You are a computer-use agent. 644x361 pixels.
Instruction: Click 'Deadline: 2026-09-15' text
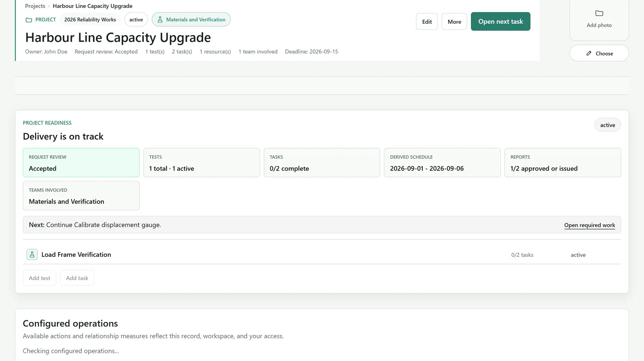tap(312, 52)
